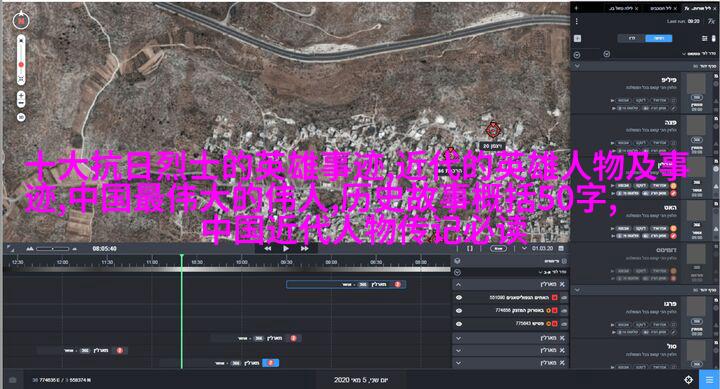Viewport: 720px width, 389px height.
Task: Click the red target marker on map
Action: (493, 130)
